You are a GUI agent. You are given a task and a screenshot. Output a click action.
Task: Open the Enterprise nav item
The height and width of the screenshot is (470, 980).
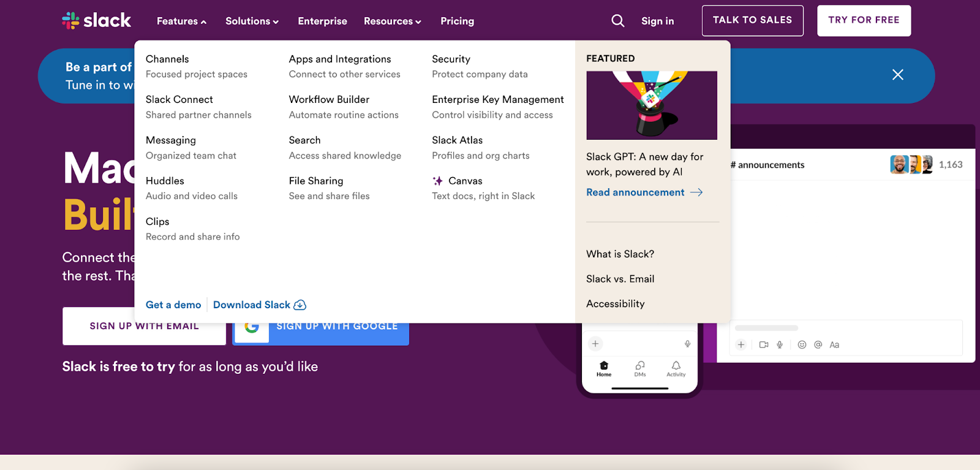pos(322,21)
